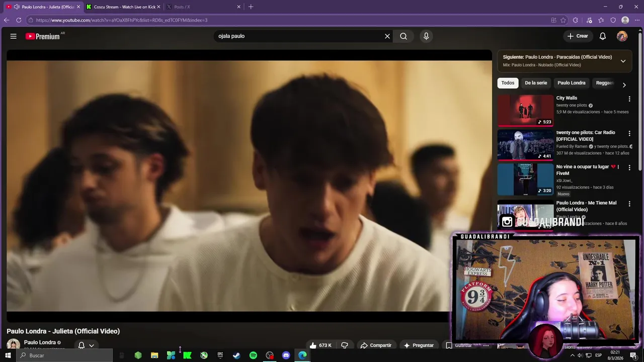The height and width of the screenshot is (362, 644).
Task: Select the Todos filter chip
Action: pos(508,83)
